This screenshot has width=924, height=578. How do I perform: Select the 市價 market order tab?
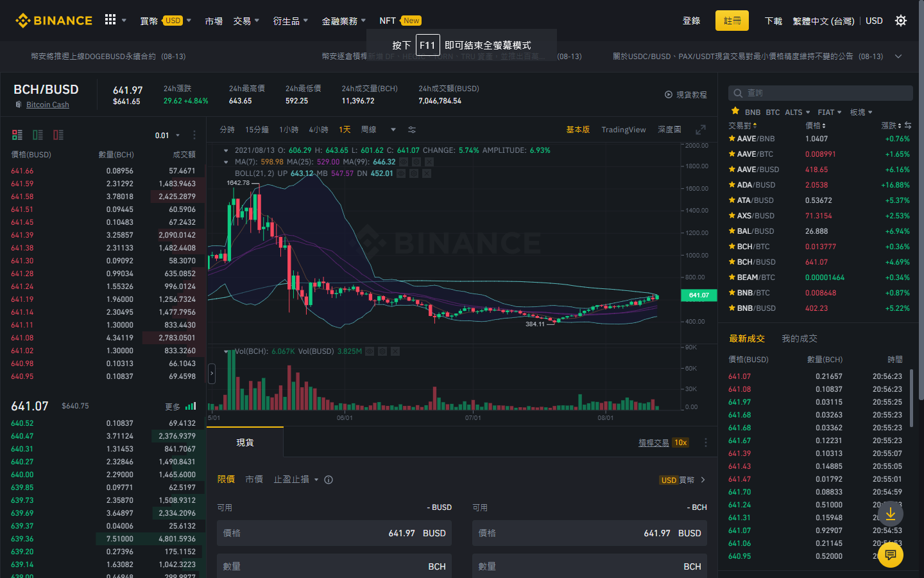pyautogui.click(x=254, y=480)
